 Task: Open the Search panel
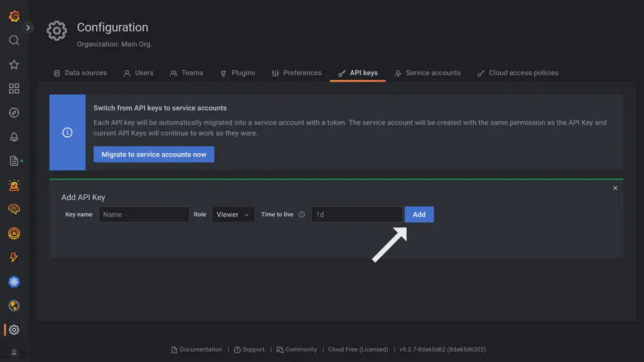(x=14, y=40)
